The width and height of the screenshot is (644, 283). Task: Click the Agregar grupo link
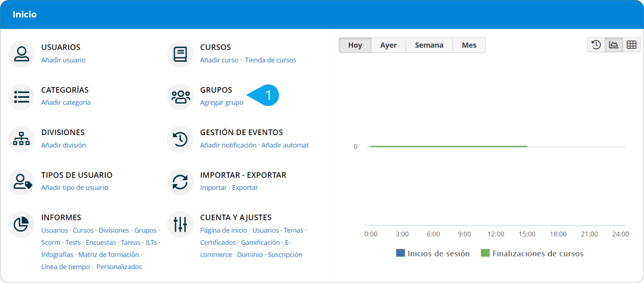point(222,103)
